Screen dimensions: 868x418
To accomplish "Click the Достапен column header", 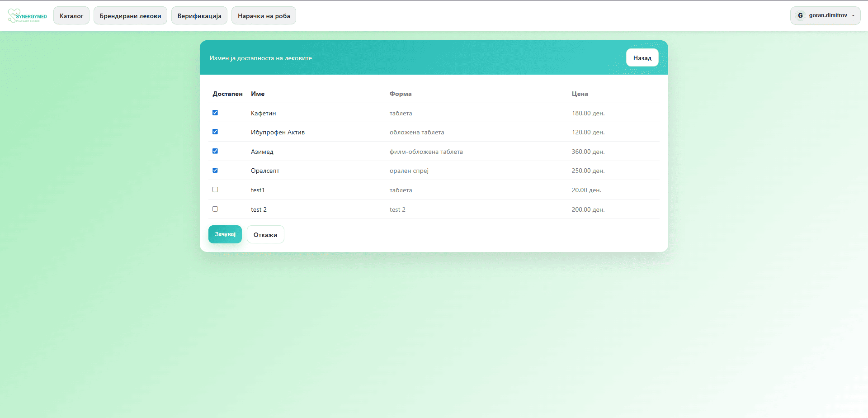I will coord(227,94).
